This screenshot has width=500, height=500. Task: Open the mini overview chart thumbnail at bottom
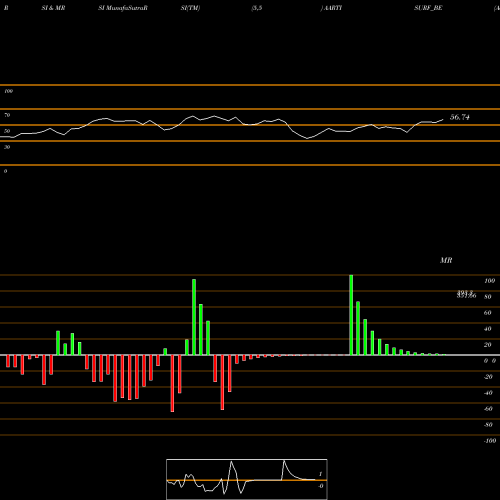tap(247, 479)
